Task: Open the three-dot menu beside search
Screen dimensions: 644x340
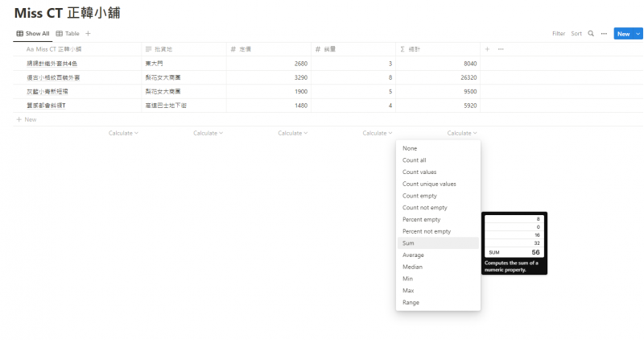Action: point(604,34)
